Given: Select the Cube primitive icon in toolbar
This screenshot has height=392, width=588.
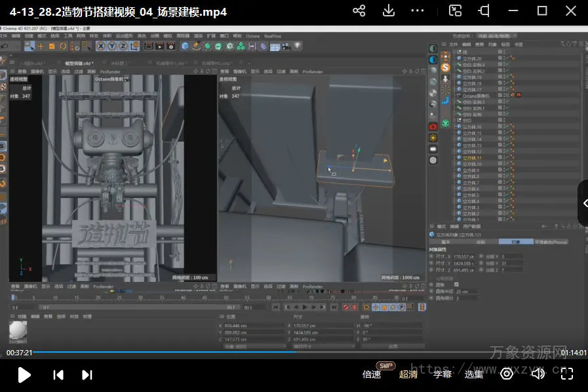Looking at the screenshot, I should (x=186, y=46).
